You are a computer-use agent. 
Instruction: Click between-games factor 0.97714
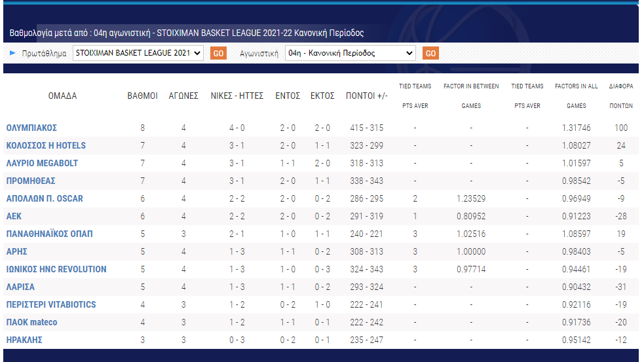[x=471, y=269]
